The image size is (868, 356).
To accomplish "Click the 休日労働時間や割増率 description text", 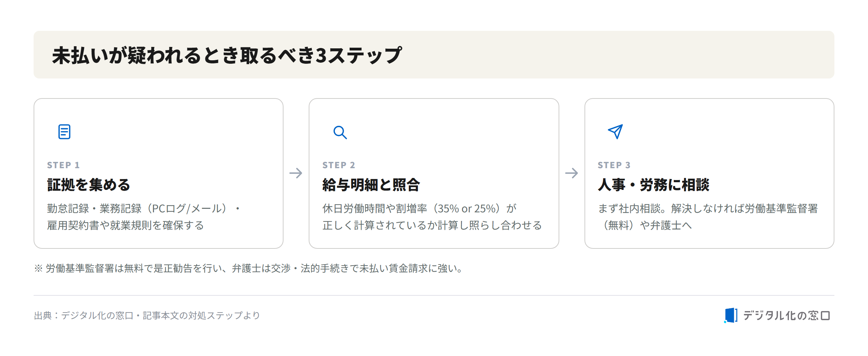I will pyautogui.click(x=432, y=217).
